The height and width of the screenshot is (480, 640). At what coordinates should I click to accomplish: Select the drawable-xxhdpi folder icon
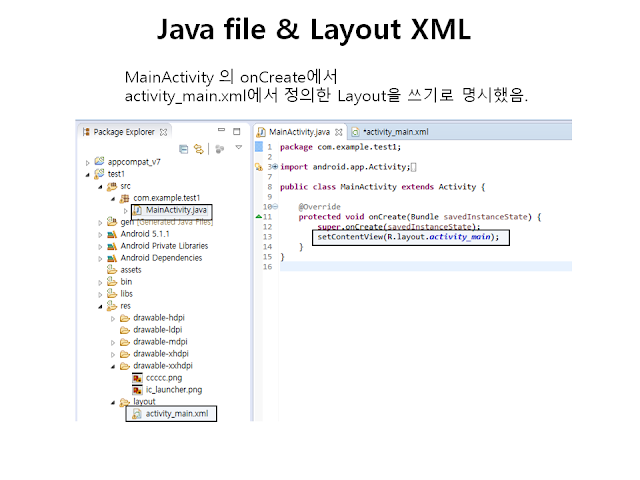coord(124,366)
